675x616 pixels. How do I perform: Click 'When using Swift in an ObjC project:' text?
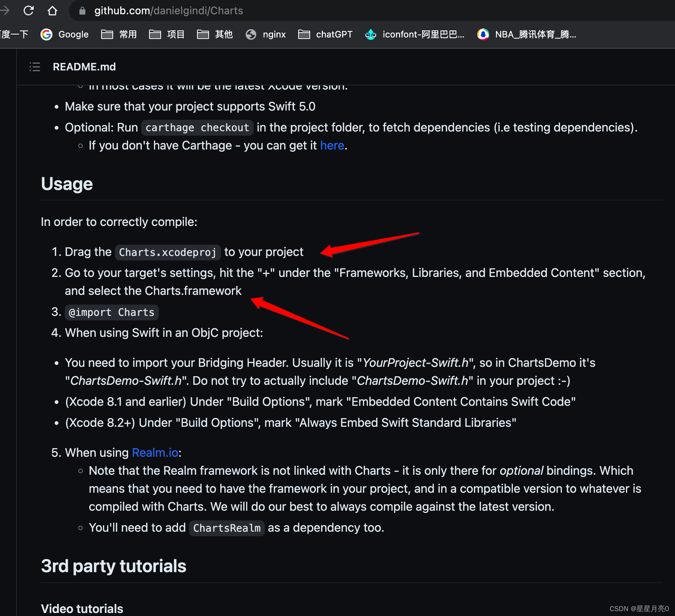click(164, 333)
